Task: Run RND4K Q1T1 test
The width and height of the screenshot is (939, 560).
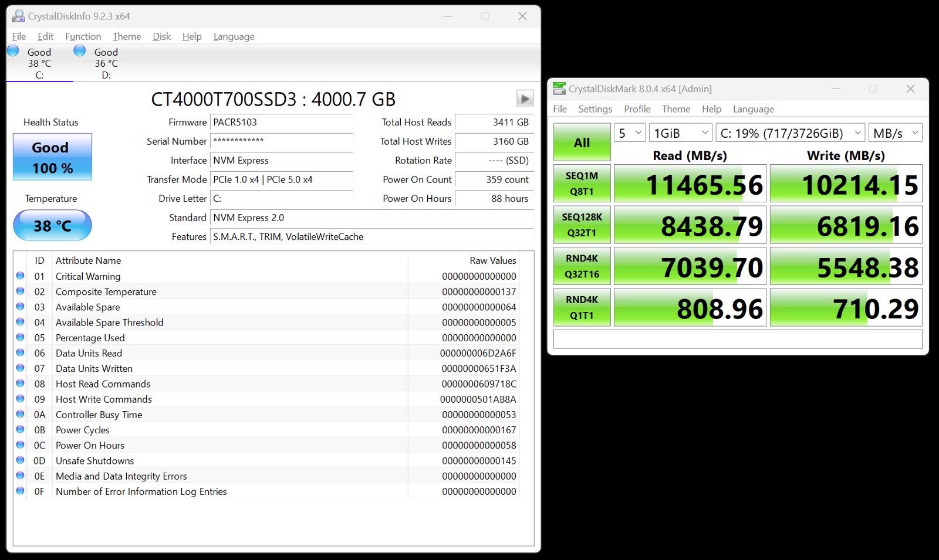Action: 582,307
